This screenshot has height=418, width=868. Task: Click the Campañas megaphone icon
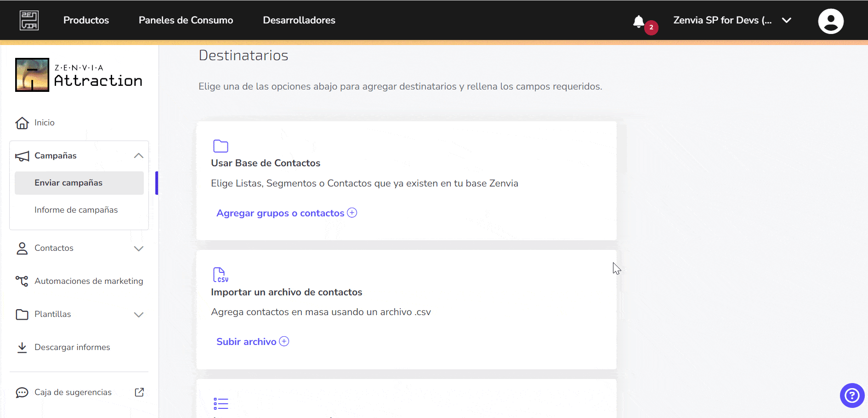point(22,156)
